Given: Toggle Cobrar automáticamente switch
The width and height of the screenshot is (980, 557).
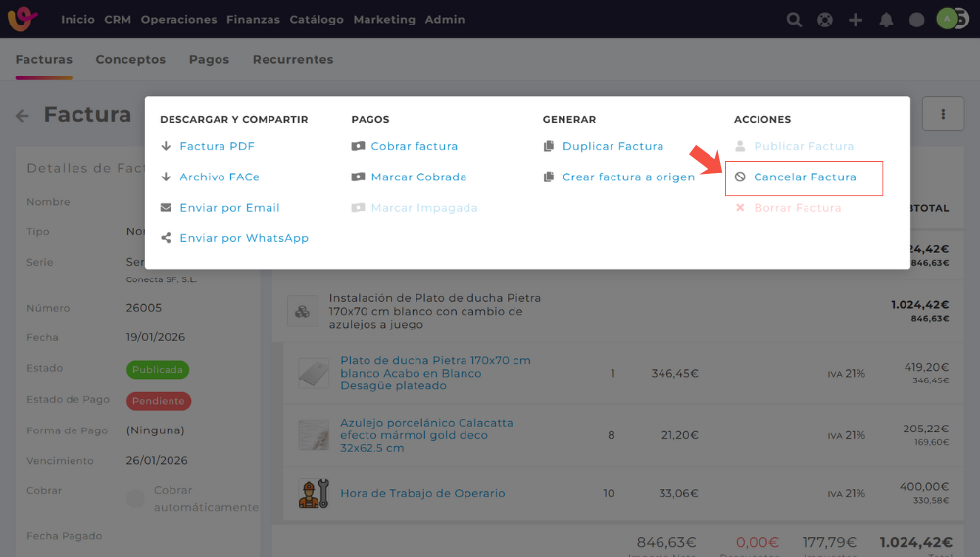Looking at the screenshot, I should [136, 499].
